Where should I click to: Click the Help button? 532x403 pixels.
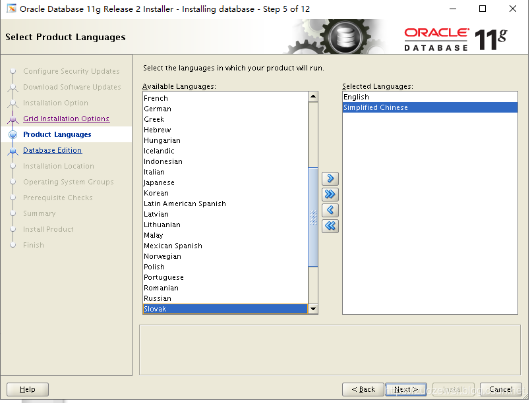(x=28, y=389)
